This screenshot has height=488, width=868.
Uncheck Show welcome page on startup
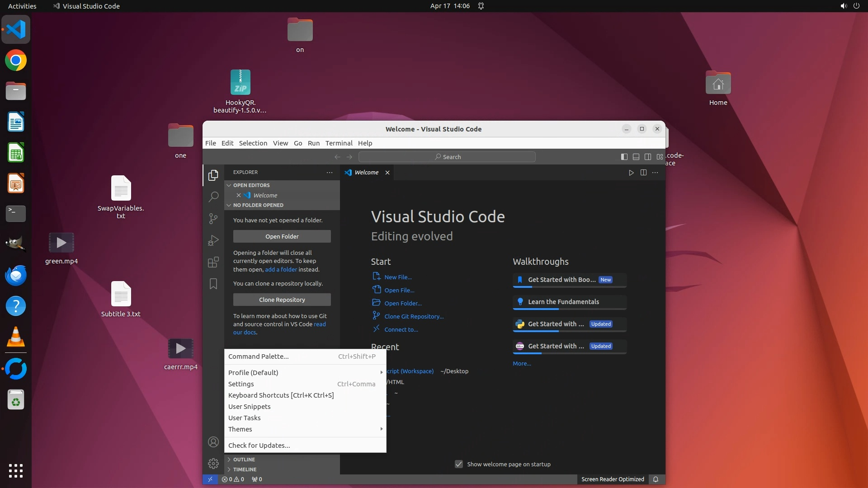[459, 464]
